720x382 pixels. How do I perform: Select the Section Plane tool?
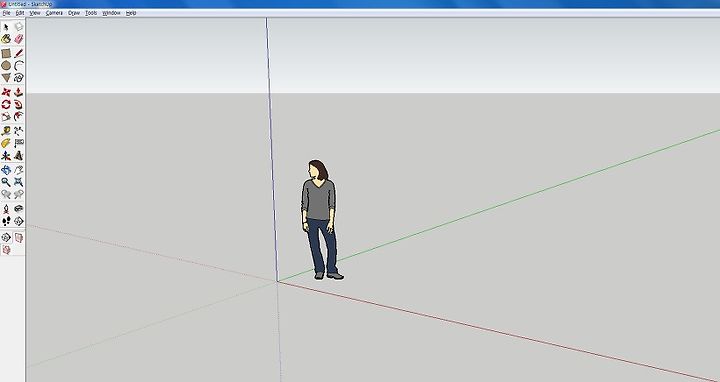[19, 221]
